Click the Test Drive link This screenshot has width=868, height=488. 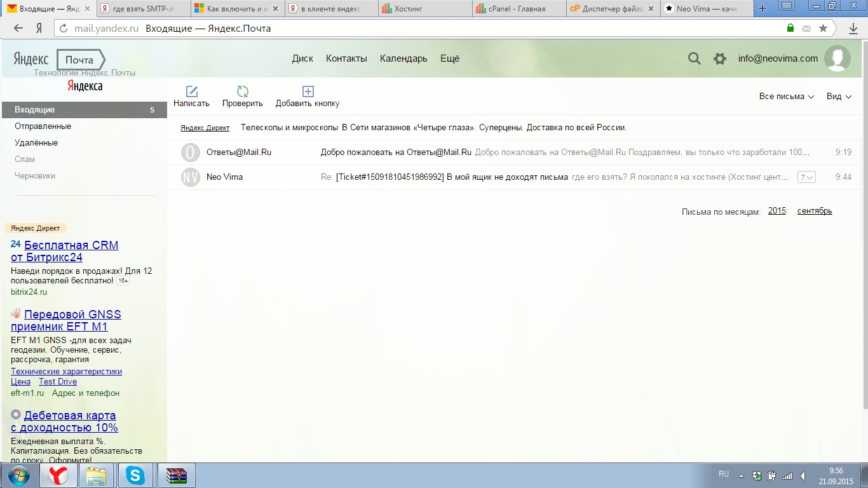(x=58, y=381)
